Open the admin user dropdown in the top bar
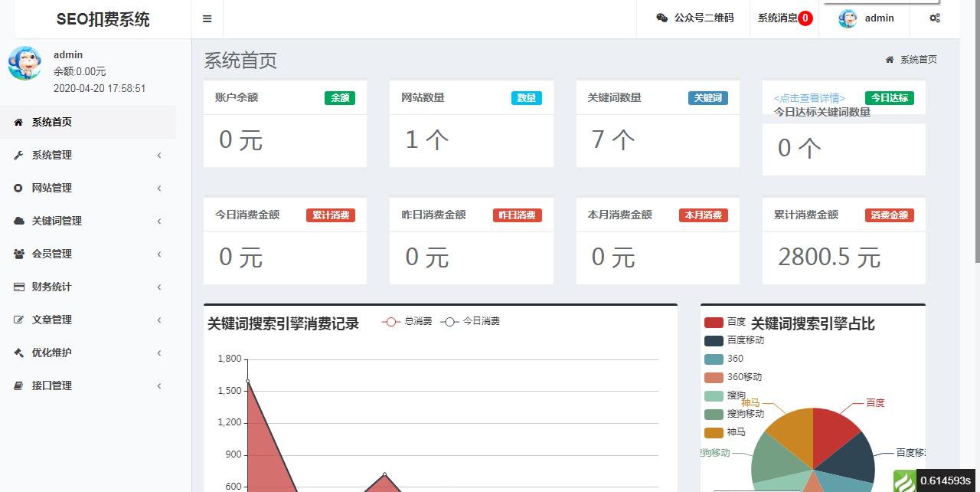 865,18
